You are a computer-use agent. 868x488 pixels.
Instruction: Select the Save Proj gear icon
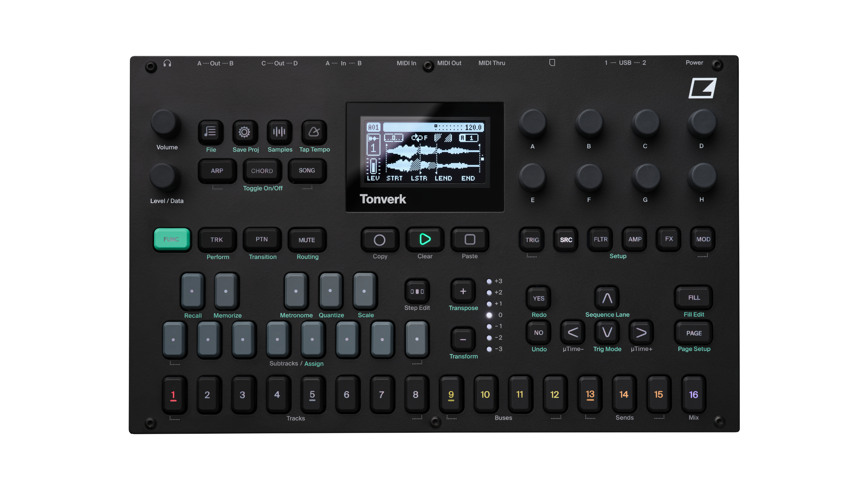tap(245, 133)
